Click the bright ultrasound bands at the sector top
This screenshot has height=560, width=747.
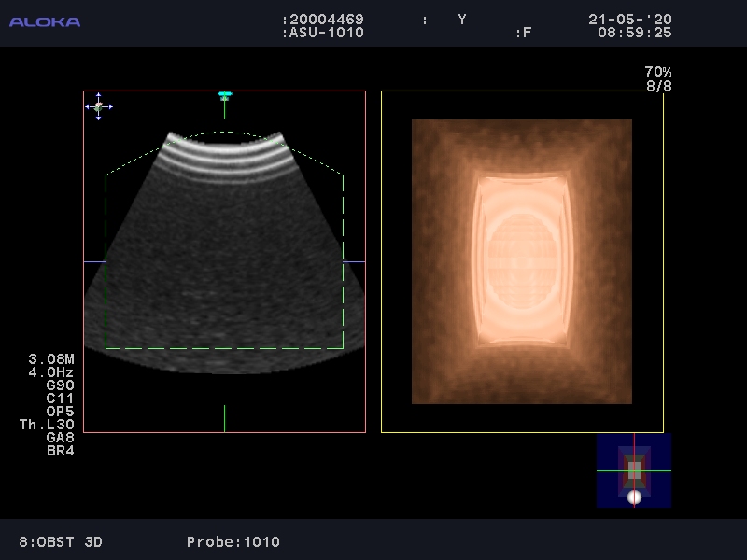(x=224, y=153)
